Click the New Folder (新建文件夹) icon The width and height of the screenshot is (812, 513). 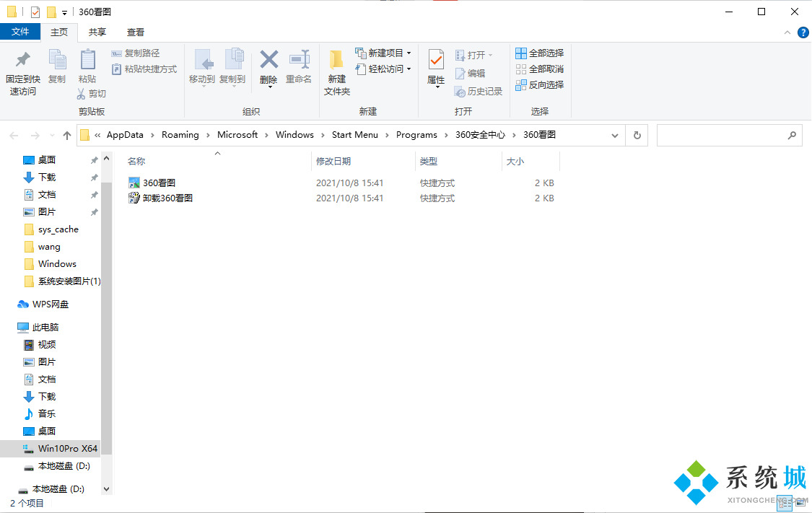coord(336,70)
